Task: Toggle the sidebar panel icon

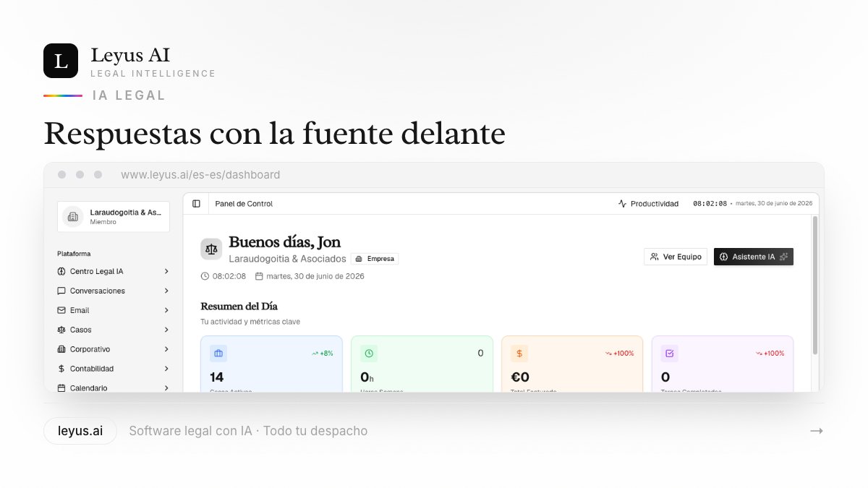Action: click(196, 204)
